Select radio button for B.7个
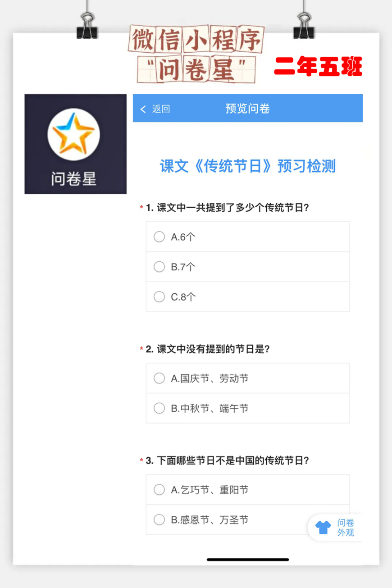The image size is (392, 588). (159, 267)
